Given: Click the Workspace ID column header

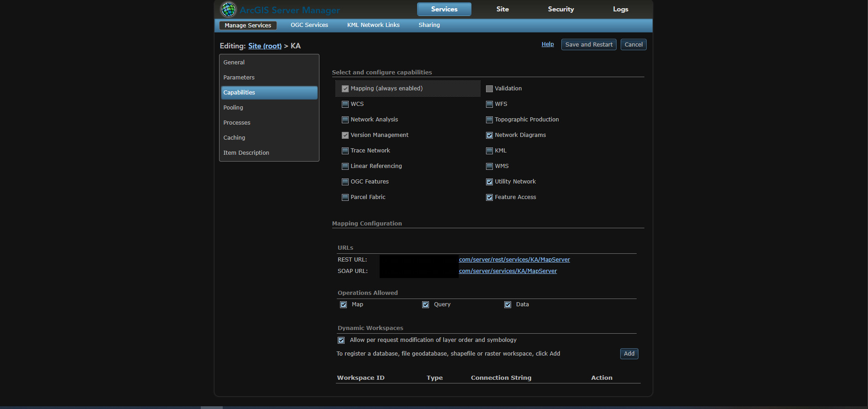Looking at the screenshot, I should [361, 378].
